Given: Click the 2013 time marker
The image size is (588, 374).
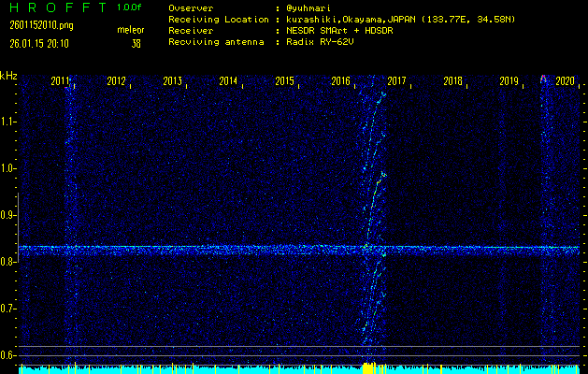Looking at the screenshot, I should [172, 81].
